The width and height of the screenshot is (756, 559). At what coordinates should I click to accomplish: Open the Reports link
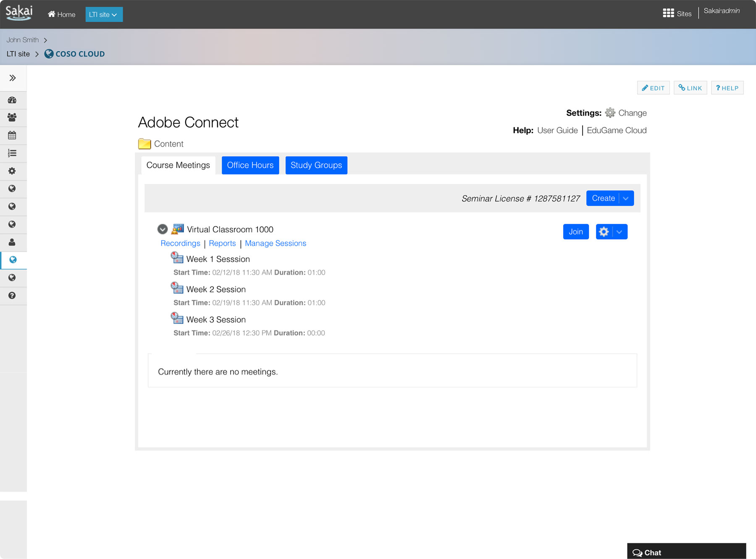tap(222, 243)
